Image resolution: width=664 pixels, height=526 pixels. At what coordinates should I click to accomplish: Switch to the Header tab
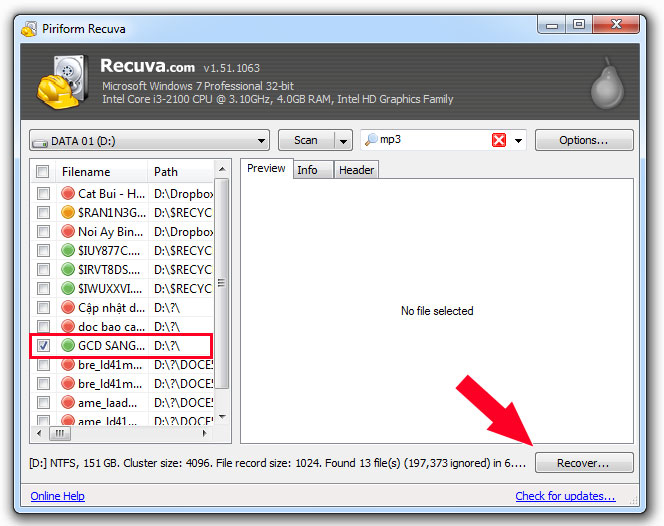tap(356, 170)
